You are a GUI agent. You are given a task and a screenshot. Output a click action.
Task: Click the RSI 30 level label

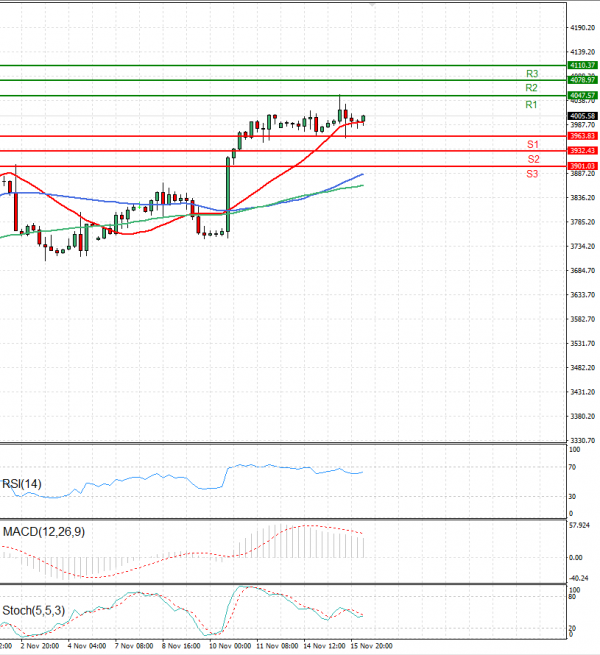[572, 497]
